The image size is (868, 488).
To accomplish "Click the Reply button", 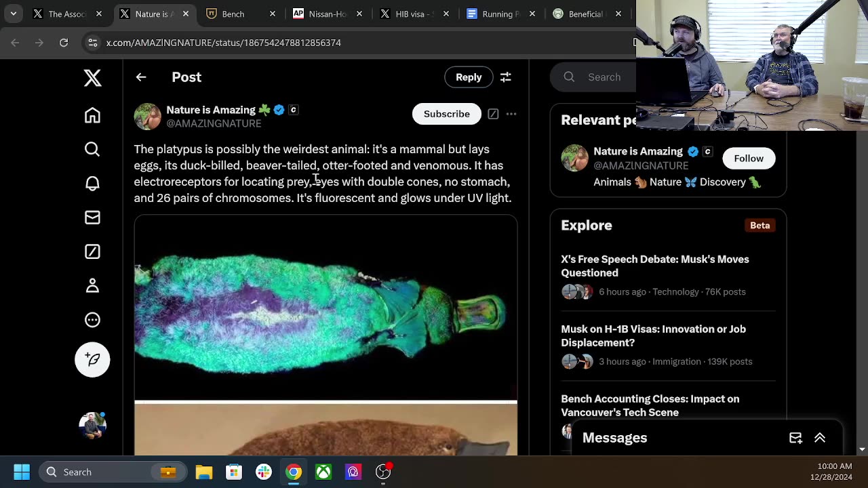I will (x=469, y=77).
